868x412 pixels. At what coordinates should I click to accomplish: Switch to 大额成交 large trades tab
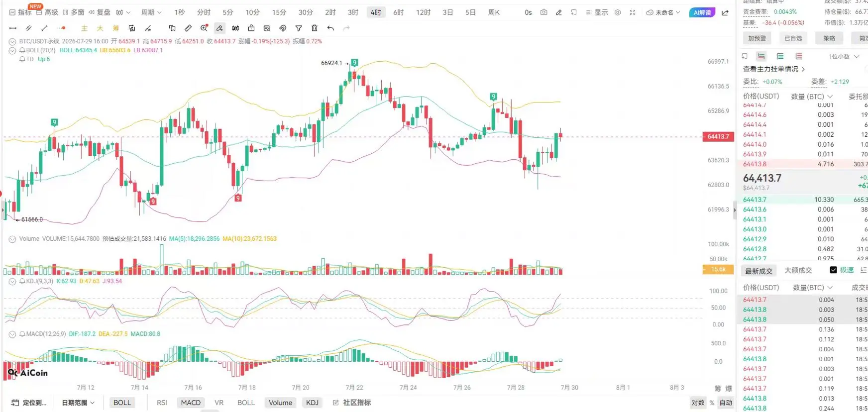coord(798,270)
